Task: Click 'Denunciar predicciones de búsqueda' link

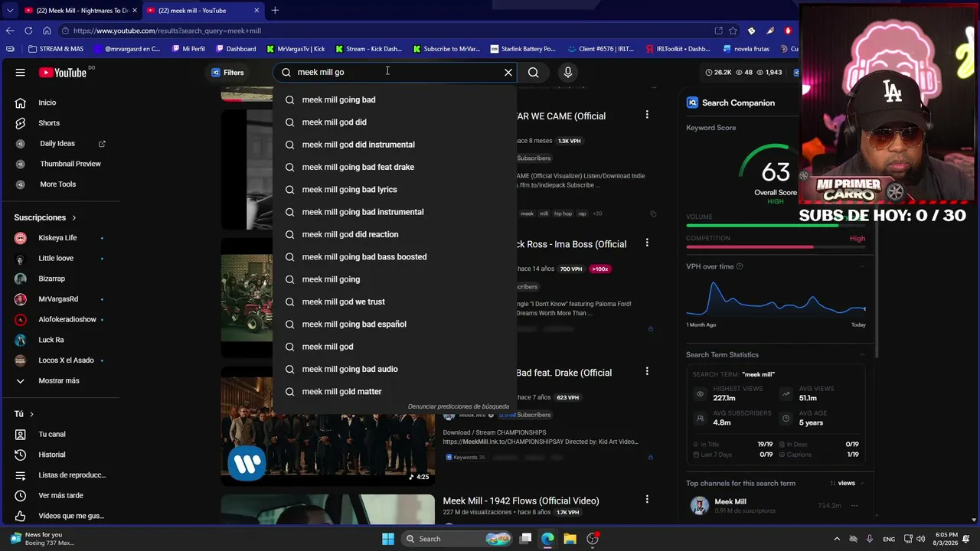Action: [459, 406]
